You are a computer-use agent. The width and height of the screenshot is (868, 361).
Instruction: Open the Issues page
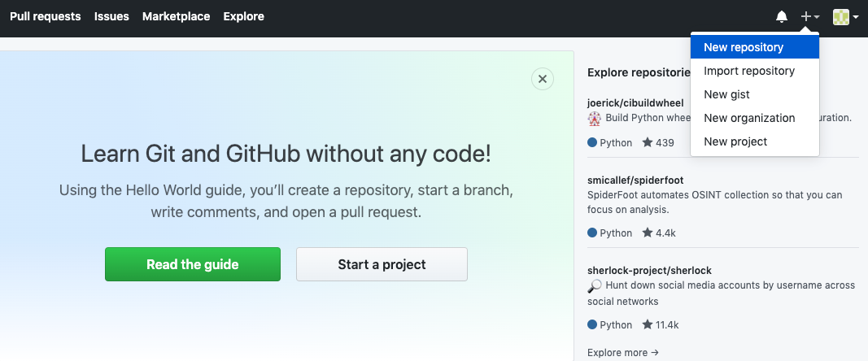coord(111,16)
